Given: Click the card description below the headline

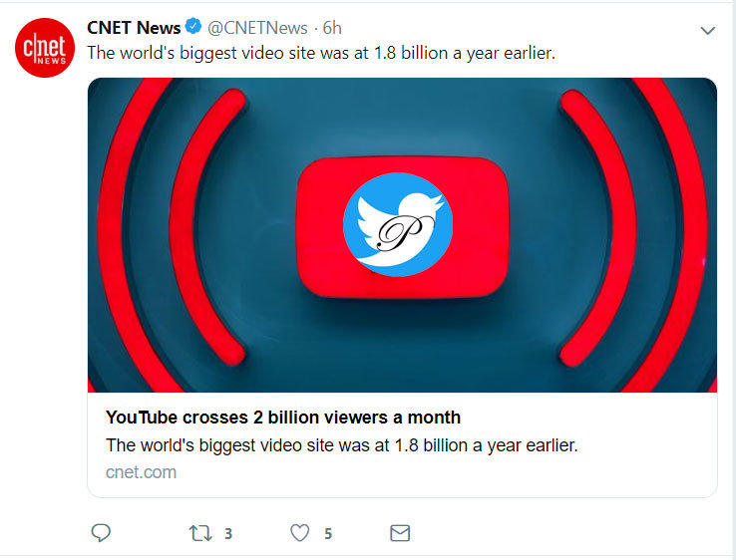Looking at the screenshot, I should (341, 445).
